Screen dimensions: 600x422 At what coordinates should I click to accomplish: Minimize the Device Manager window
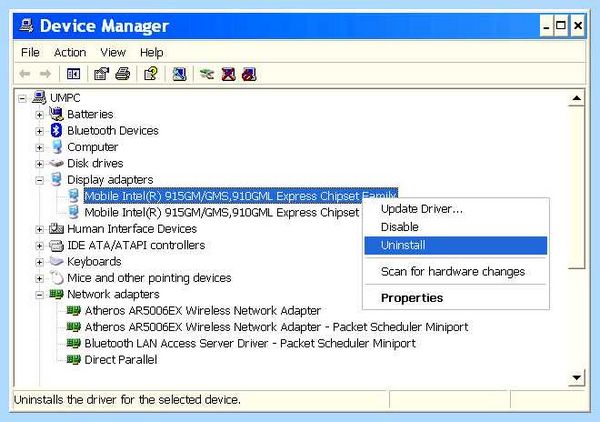(546, 26)
